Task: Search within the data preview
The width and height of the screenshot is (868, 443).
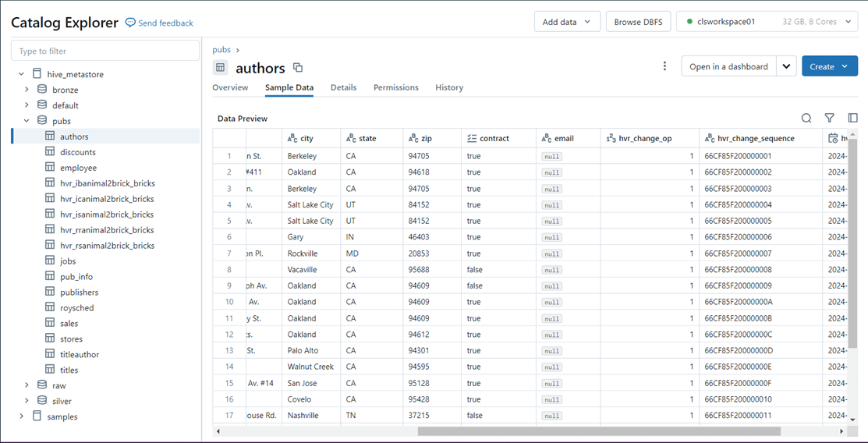Action: pos(806,118)
